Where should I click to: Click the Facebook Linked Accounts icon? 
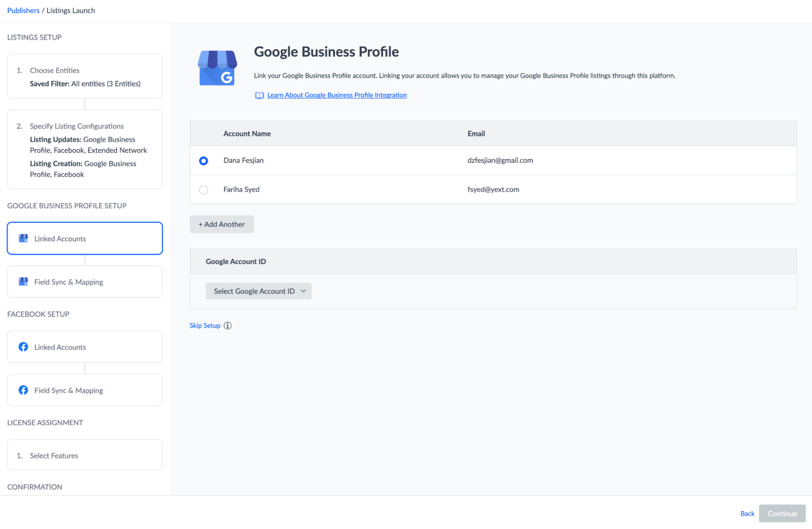(23, 346)
